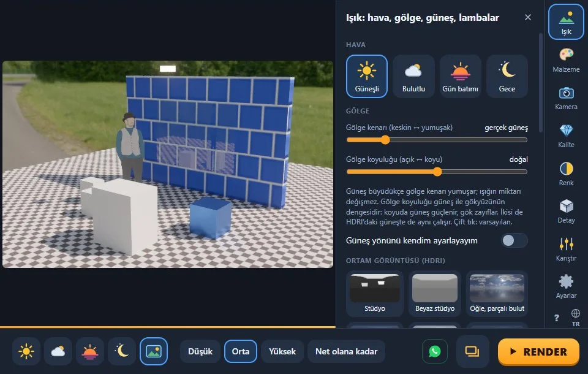Open the Işık light panel in sidebar
588x374 pixels.
(x=566, y=22)
